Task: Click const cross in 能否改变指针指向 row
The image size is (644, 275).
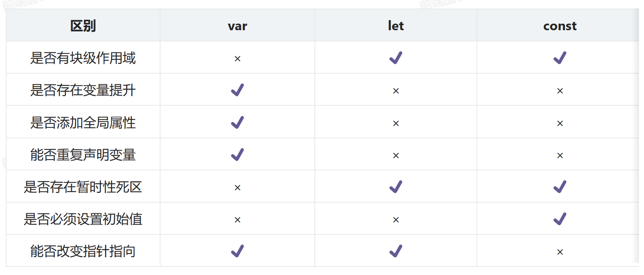Action: [560, 252]
